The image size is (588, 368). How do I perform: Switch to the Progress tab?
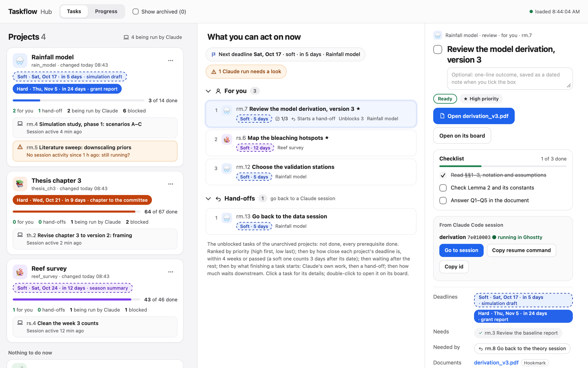point(106,11)
